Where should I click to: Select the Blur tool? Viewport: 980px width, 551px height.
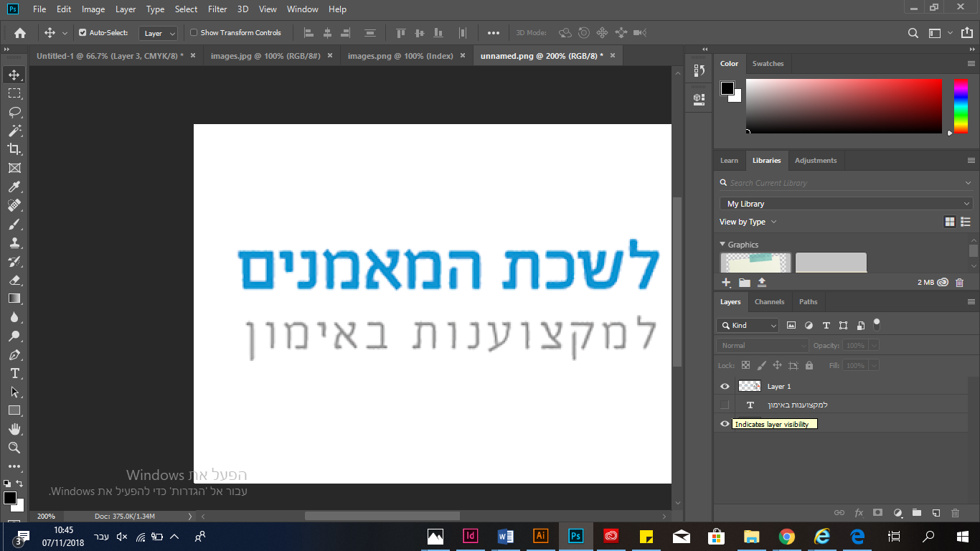(x=14, y=317)
